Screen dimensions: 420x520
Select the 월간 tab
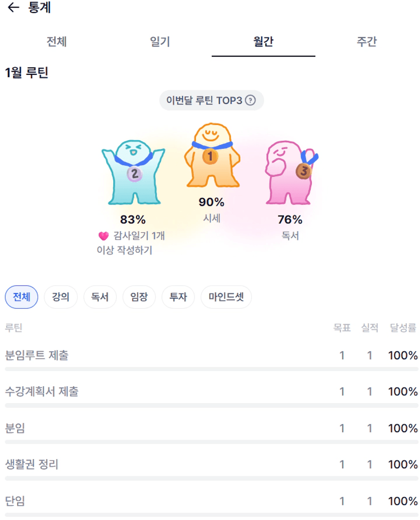(x=264, y=42)
